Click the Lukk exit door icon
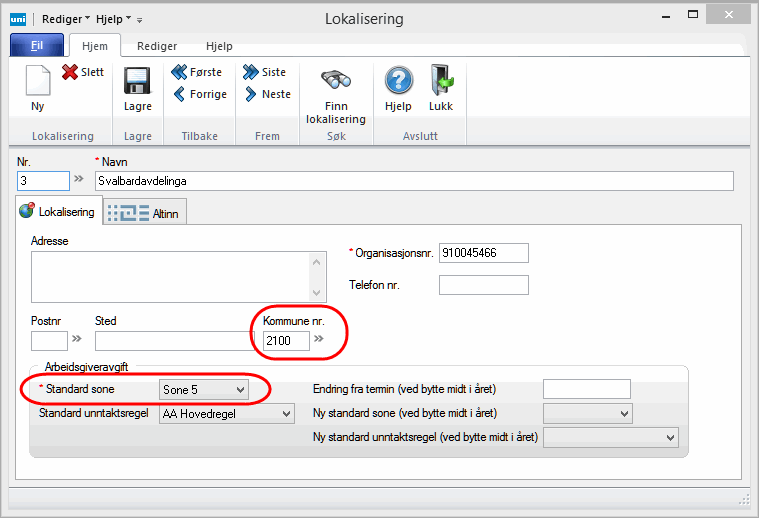Viewport: 759px width, 518px height. pos(441,81)
